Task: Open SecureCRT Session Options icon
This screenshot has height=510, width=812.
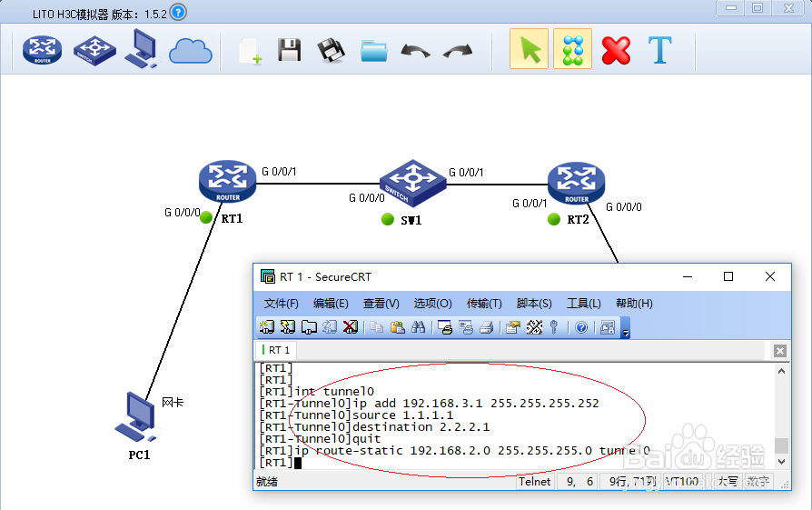Action: click(x=512, y=327)
